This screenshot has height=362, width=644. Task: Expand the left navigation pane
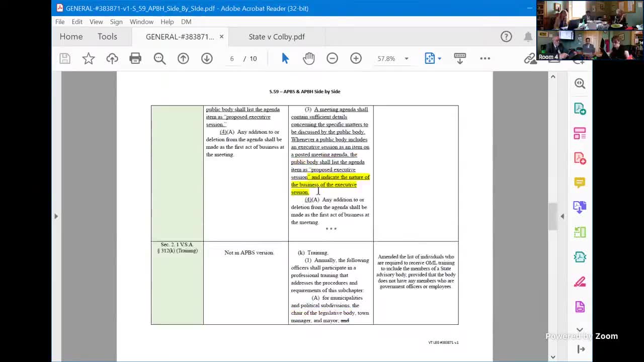(56, 216)
